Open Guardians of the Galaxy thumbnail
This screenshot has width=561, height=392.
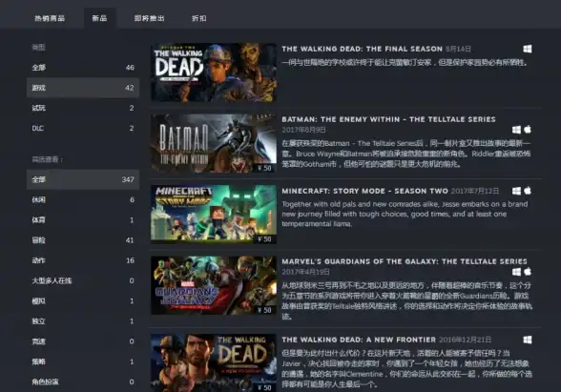point(214,285)
